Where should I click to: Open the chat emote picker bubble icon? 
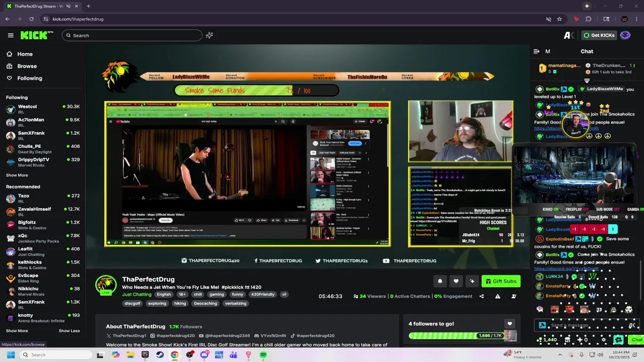click(539, 309)
